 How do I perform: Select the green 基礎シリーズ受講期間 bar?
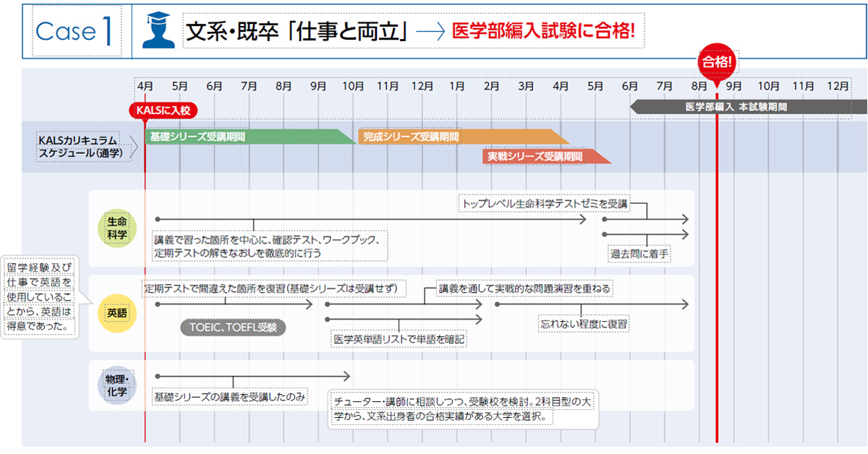coord(250,136)
